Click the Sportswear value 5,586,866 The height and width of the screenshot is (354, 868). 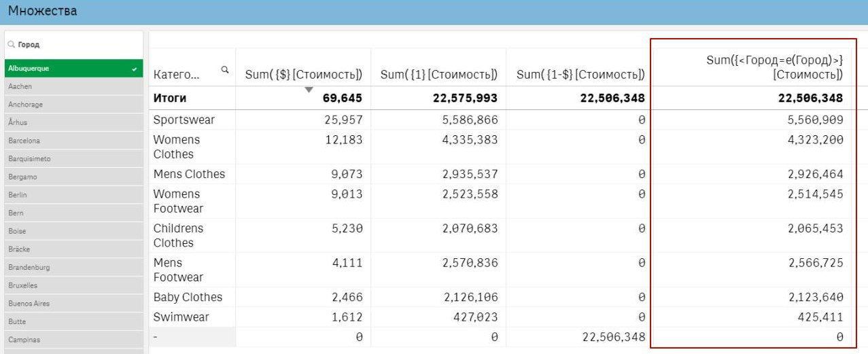pos(470,120)
